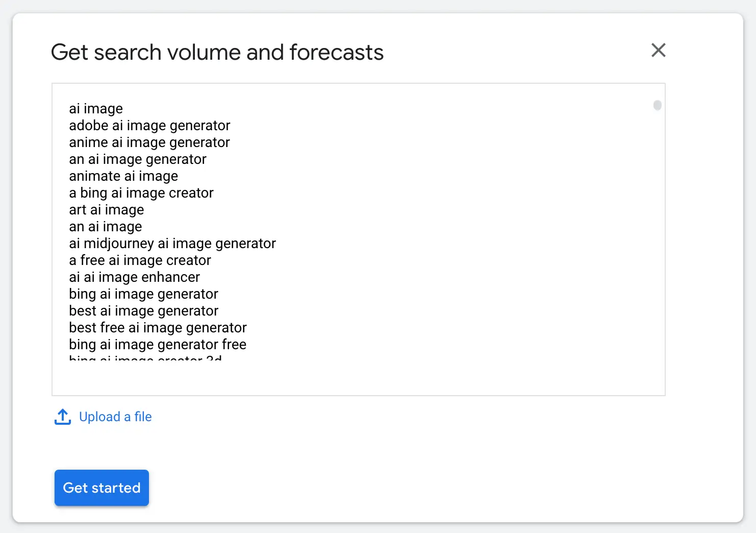Open the "Upload a file" link

tap(115, 417)
